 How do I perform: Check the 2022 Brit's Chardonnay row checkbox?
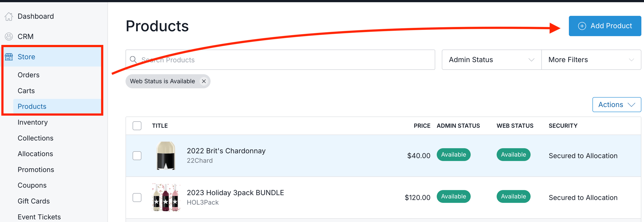[x=137, y=155]
